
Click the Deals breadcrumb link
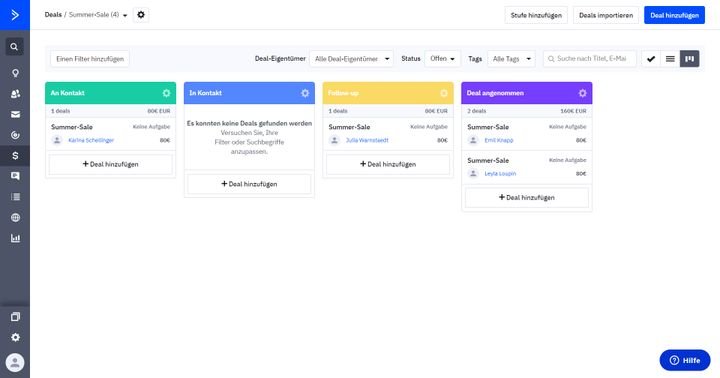[53, 15]
